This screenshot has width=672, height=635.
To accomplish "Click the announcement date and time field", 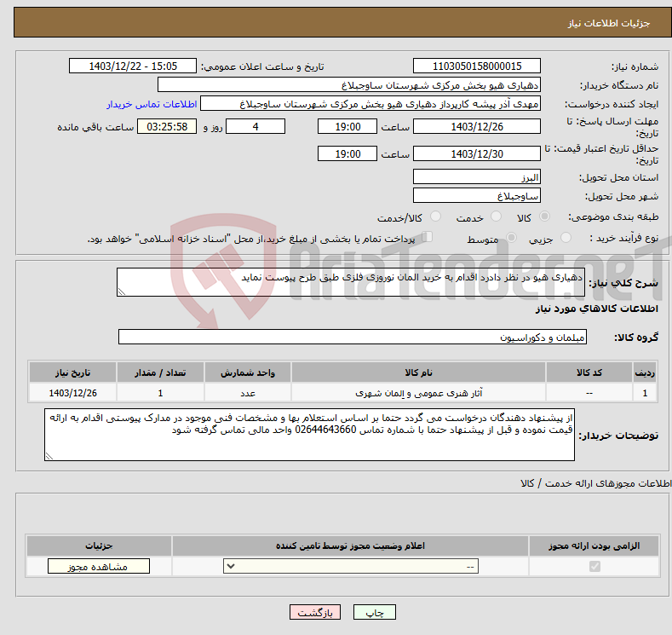I will point(133,66).
